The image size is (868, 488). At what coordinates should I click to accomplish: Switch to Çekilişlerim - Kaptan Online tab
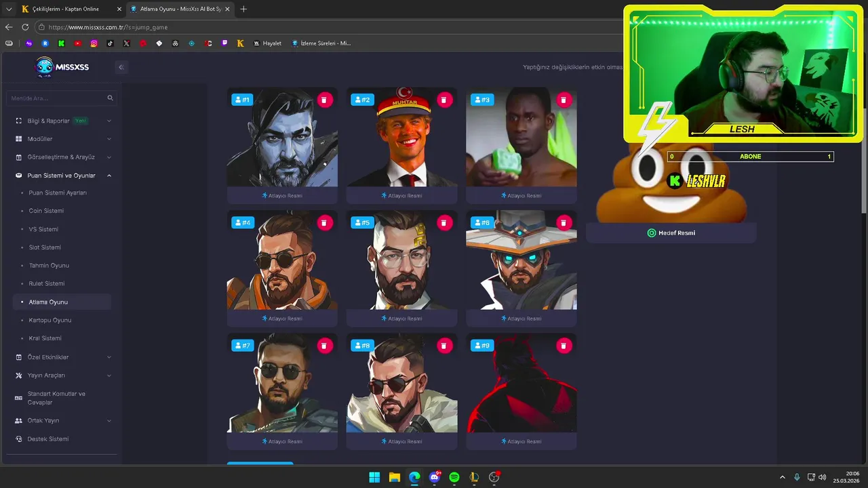coord(71,9)
